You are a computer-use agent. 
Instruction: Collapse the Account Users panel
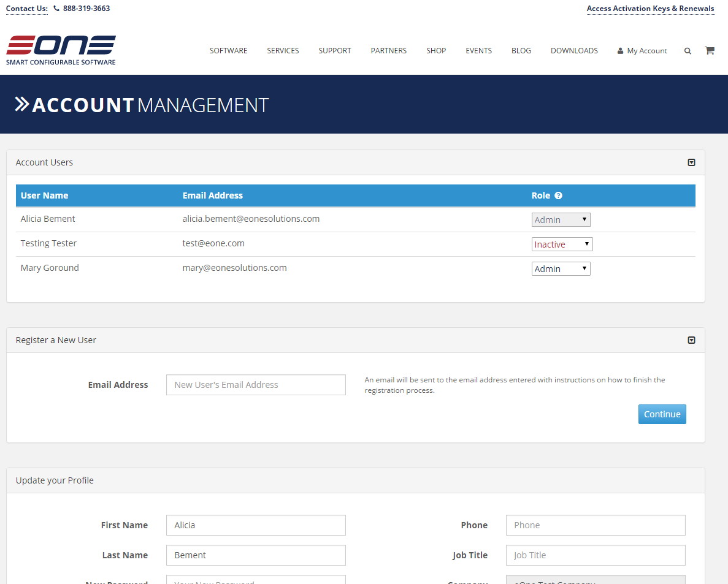(x=691, y=162)
